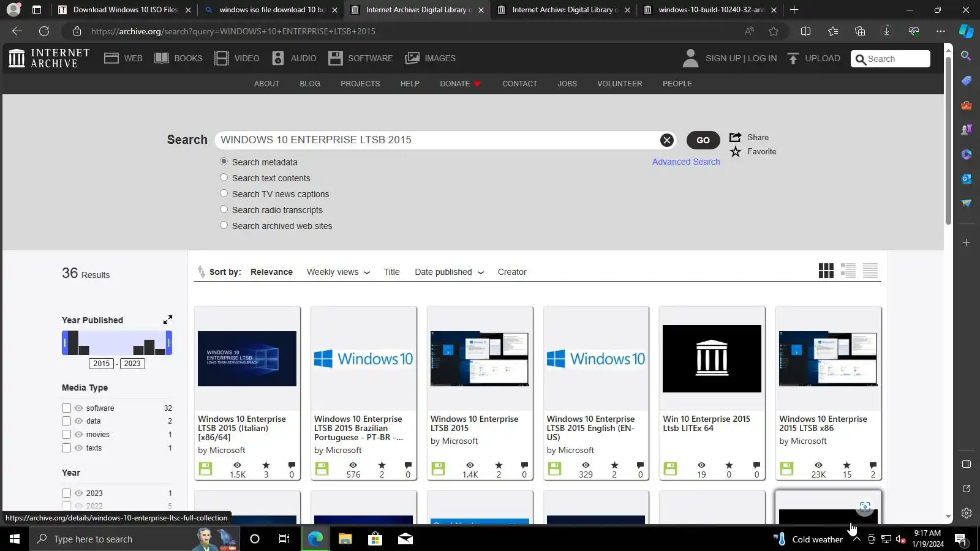Open browser split screen
This screenshot has height=551, width=980.
[x=806, y=31]
